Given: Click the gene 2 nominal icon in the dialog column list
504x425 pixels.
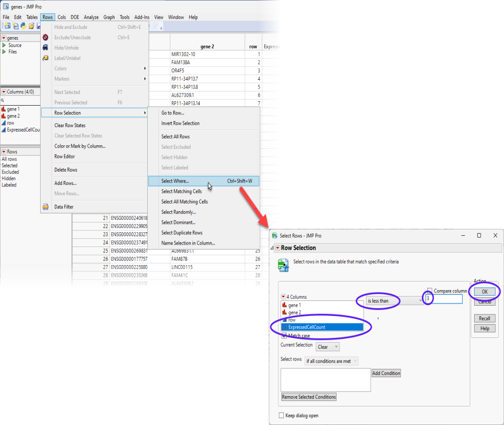Looking at the screenshot, I should 284,312.
